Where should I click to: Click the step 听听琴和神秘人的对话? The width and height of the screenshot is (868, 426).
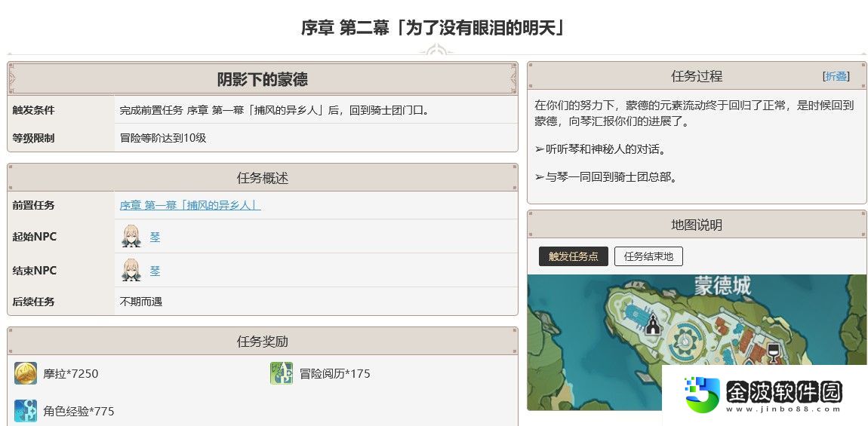(600, 149)
